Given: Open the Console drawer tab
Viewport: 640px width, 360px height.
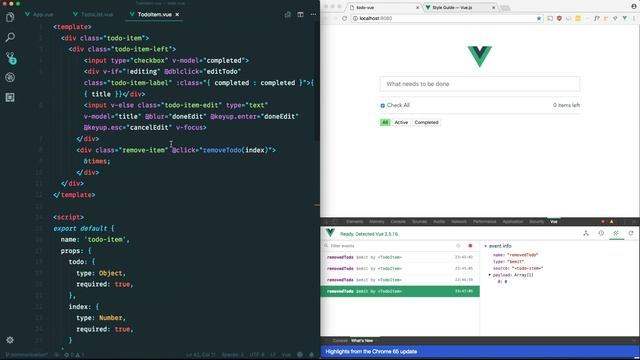Looking at the screenshot, I should [x=340, y=340].
